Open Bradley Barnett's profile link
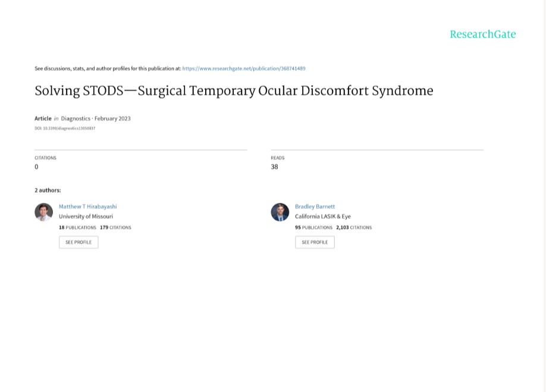Image resolution: width=546 pixels, height=392 pixels. tap(315, 206)
